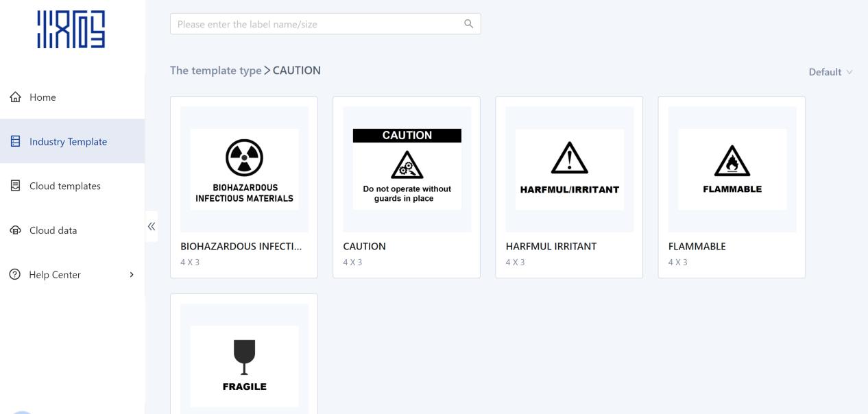
Task: Click the HARFMUL IRRITANT card title
Action: (551, 247)
